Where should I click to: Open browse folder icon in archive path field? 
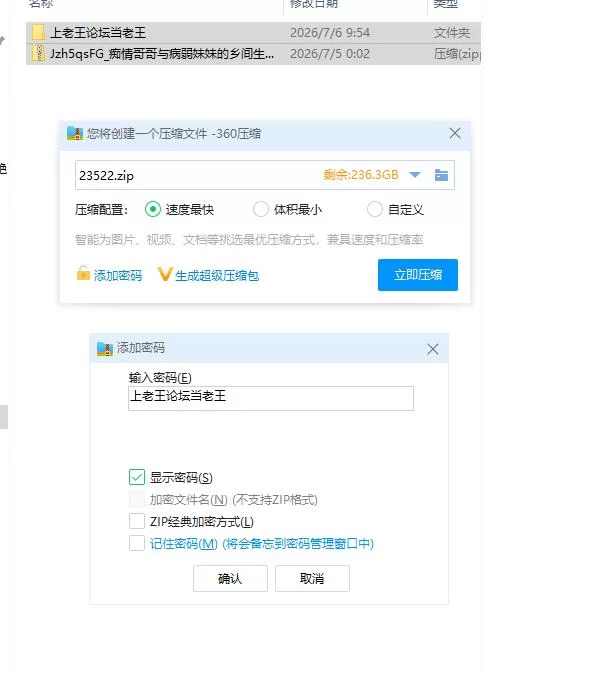(441, 175)
